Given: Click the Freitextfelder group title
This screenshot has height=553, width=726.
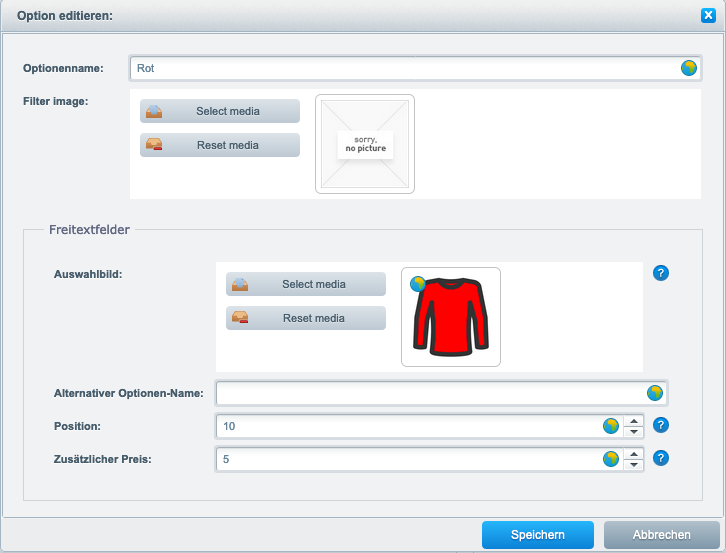Looking at the screenshot, I should (89, 230).
